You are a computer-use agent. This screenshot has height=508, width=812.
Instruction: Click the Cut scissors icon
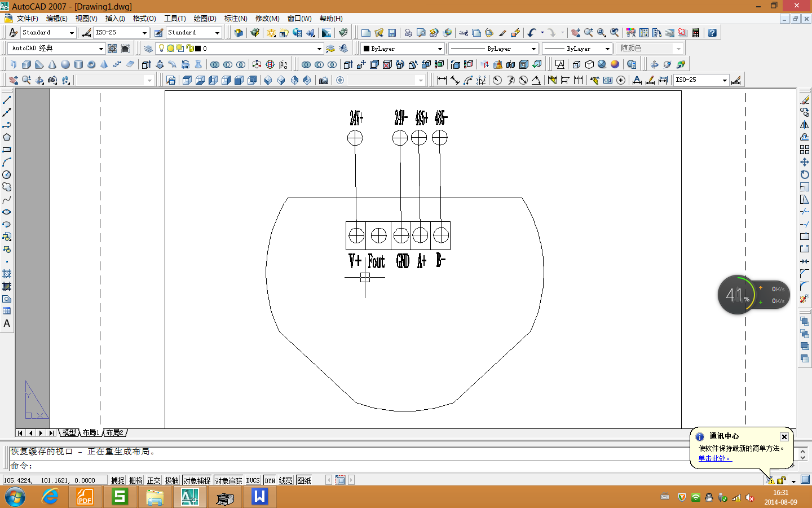[x=464, y=33]
